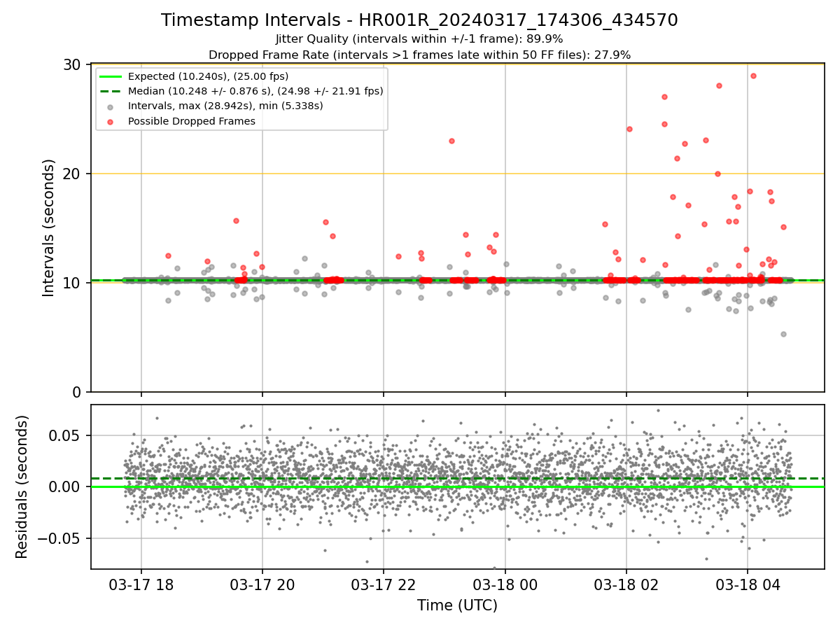The height and width of the screenshot is (630, 840).
Task: Click x-axis tick label '03-17 20'
Action: coord(262,584)
